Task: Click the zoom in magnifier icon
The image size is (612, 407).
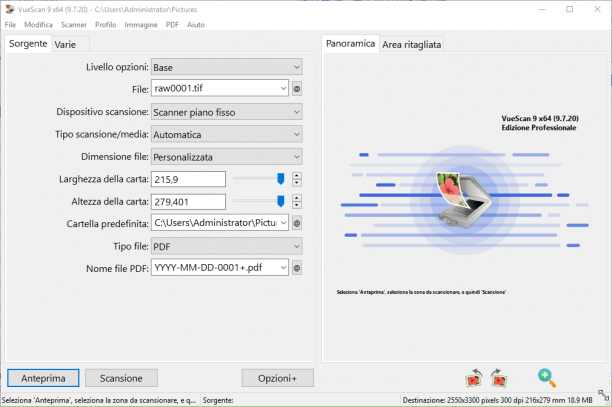Action: (547, 378)
